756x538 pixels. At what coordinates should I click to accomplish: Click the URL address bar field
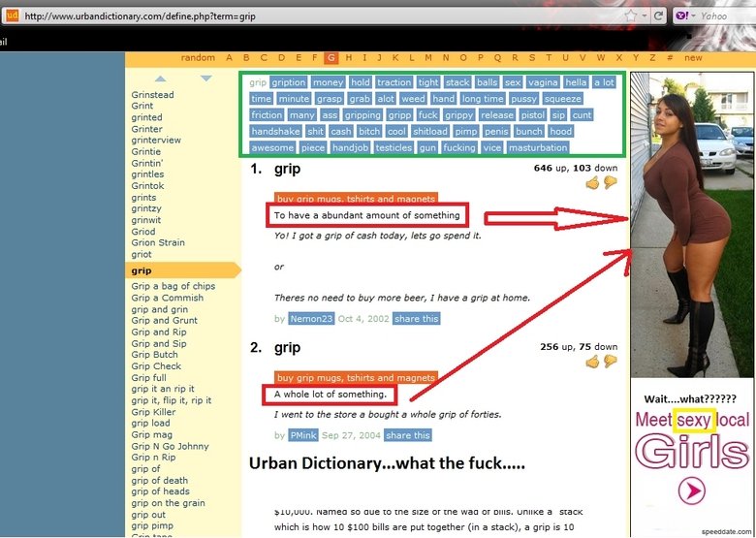point(320,16)
